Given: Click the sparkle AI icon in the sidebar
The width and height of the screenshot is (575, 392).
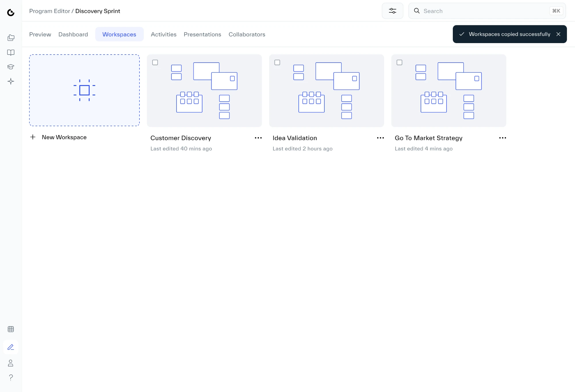Looking at the screenshot, I should click(11, 81).
